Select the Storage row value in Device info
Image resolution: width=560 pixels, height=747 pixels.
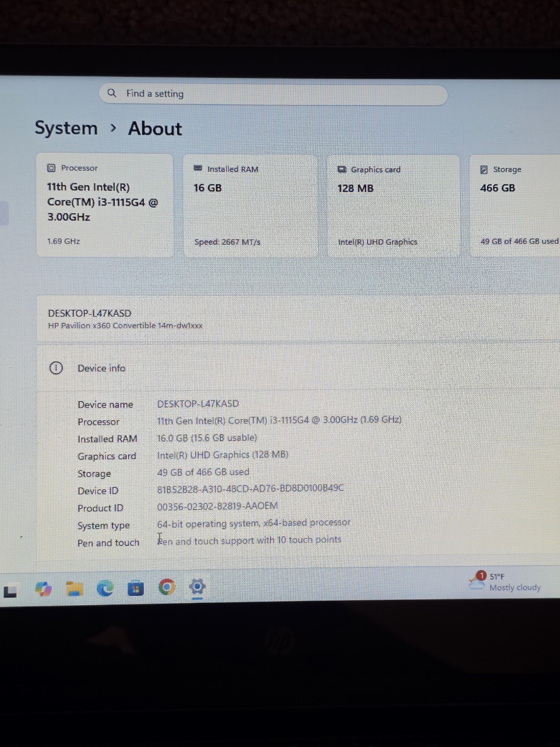pyautogui.click(x=203, y=472)
